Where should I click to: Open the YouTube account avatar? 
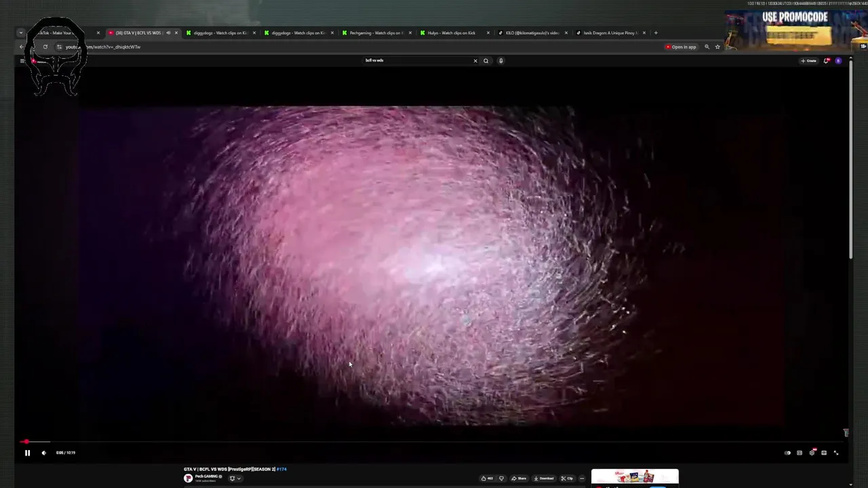click(838, 61)
